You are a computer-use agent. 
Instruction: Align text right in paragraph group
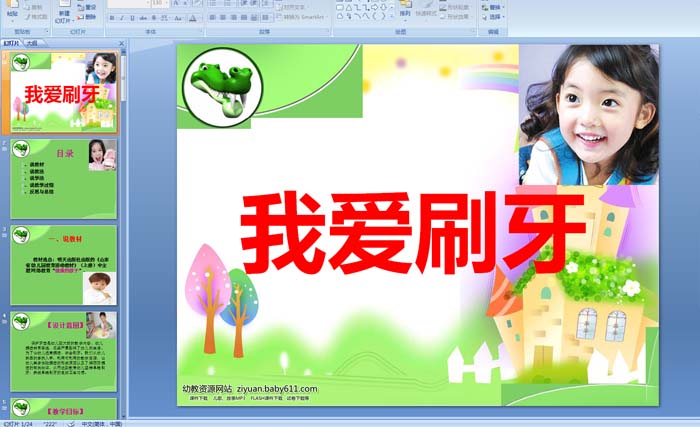pyautogui.click(x=233, y=17)
